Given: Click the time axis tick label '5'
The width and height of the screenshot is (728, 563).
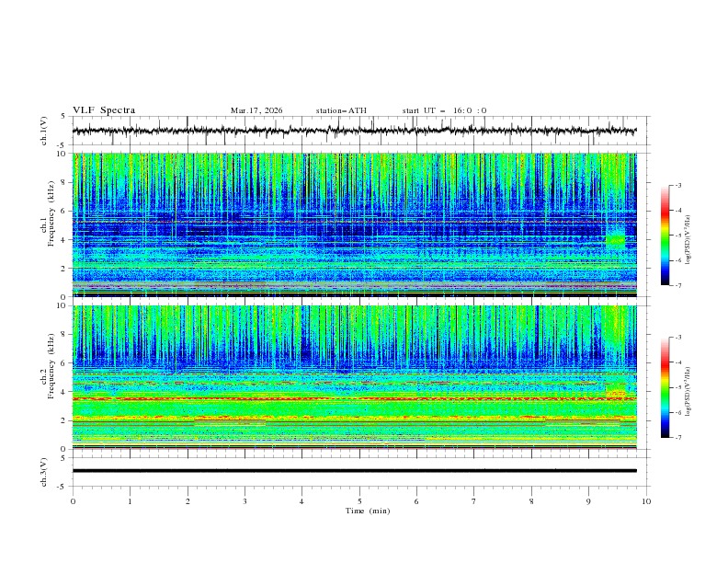Looking at the screenshot, I should coord(359,501).
